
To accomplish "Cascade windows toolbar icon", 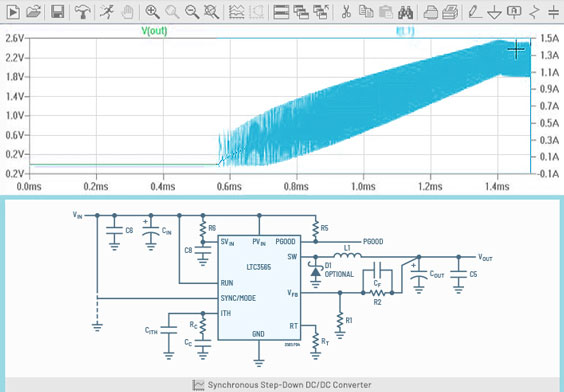I will click(x=301, y=12).
